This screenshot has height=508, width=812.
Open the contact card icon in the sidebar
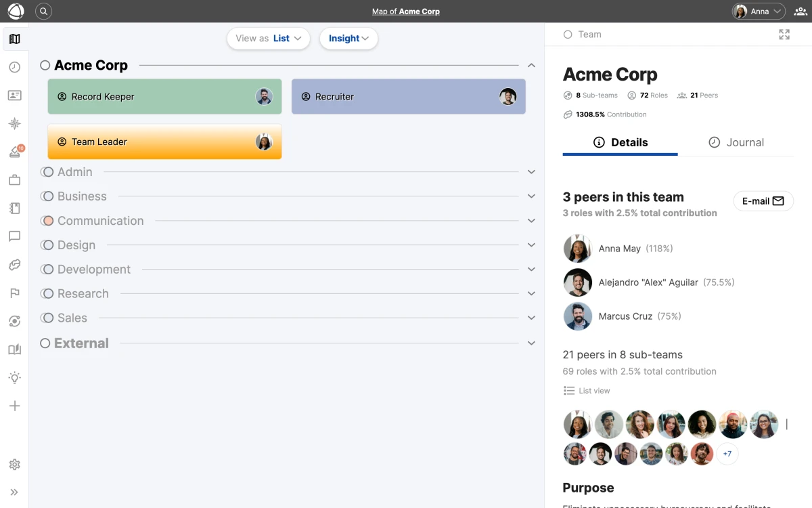15,96
